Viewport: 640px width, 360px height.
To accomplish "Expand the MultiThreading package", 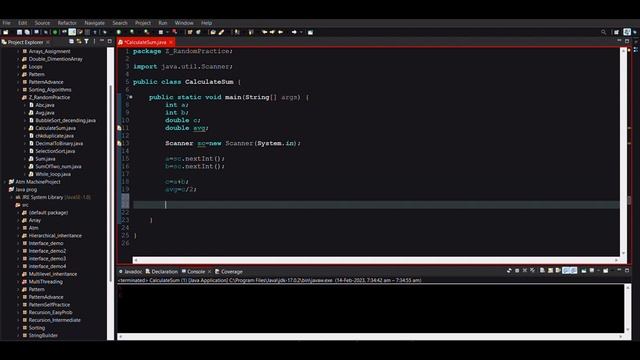I will pos(18,282).
